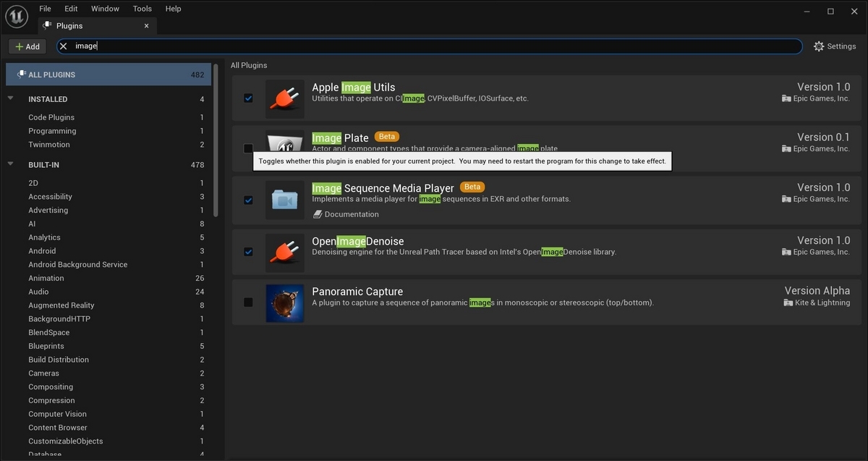Open the File menu
The image size is (868, 461).
point(45,9)
